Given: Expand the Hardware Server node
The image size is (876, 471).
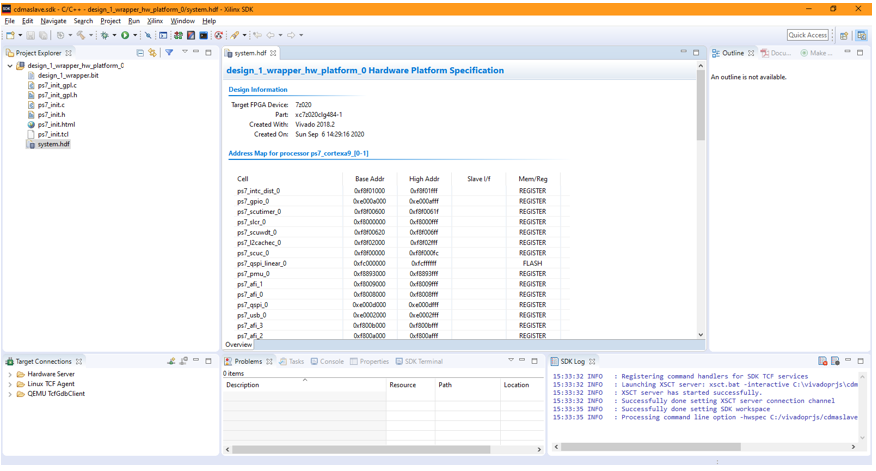Looking at the screenshot, I should click(9, 374).
